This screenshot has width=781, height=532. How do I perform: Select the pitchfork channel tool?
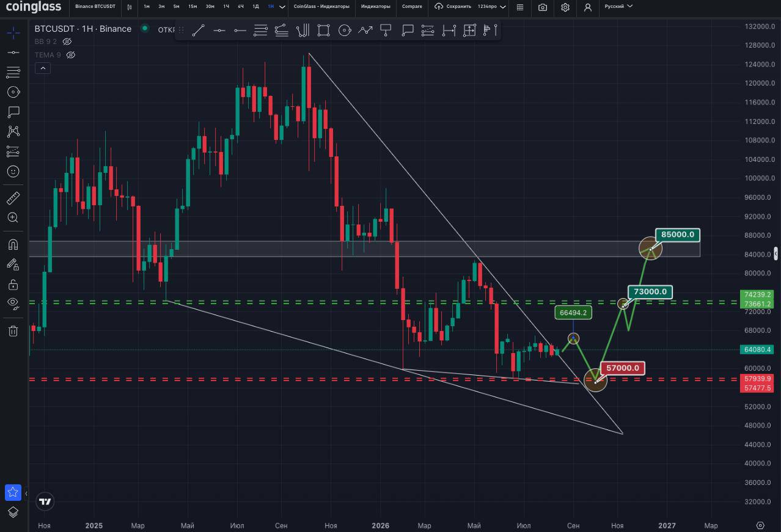(x=302, y=31)
